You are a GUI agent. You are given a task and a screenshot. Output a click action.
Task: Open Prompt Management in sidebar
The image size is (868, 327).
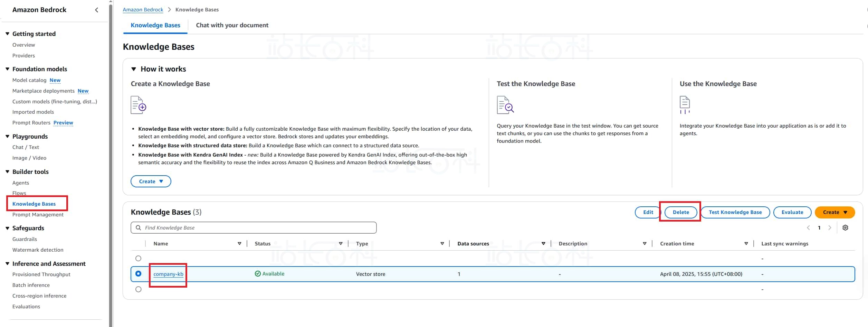pyautogui.click(x=38, y=215)
